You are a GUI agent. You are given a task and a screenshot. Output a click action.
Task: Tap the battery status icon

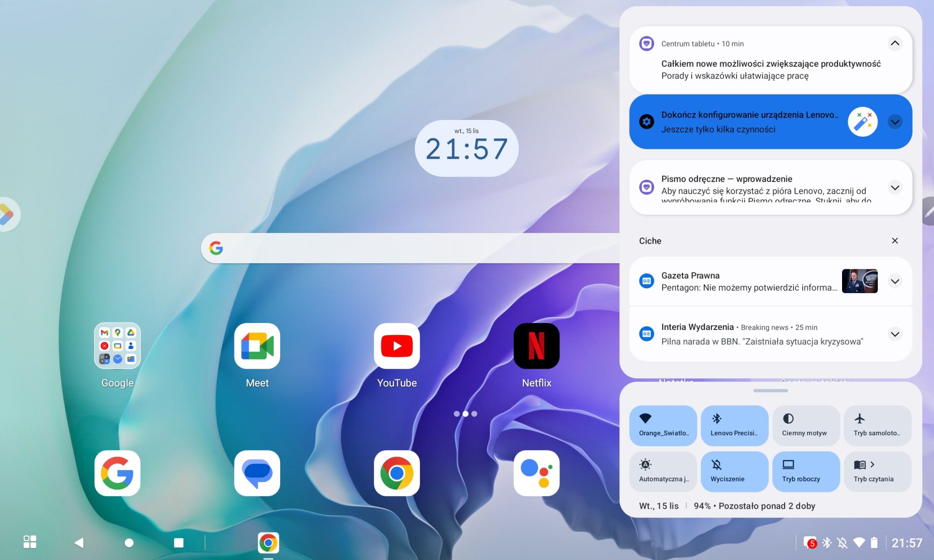[x=874, y=543]
